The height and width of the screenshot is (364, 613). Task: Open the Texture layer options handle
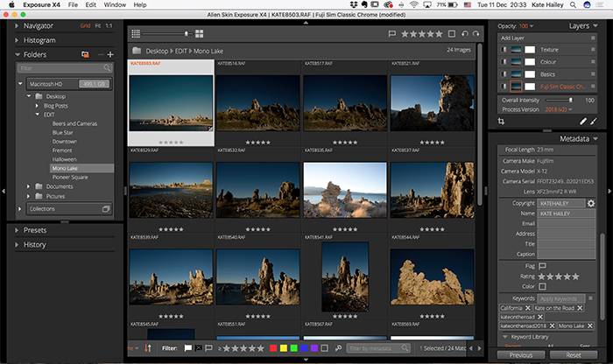593,50
